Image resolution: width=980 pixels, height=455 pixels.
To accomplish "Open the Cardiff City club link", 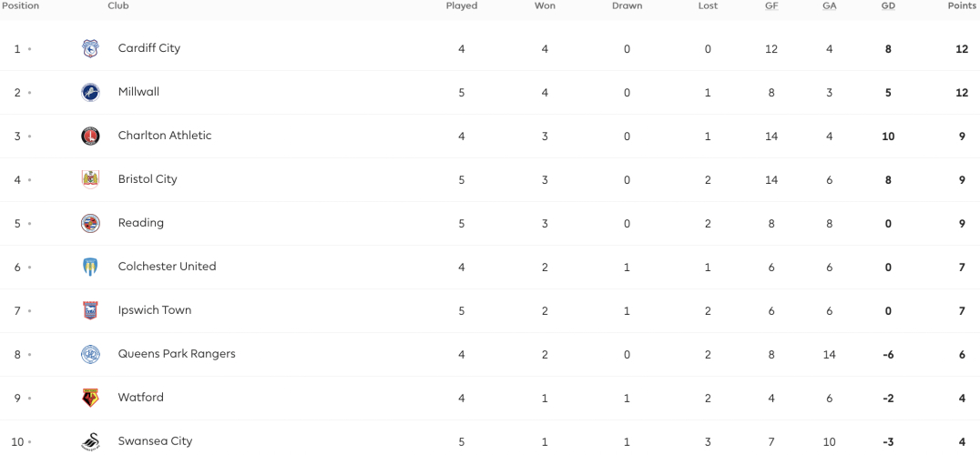I will coord(148,48).
